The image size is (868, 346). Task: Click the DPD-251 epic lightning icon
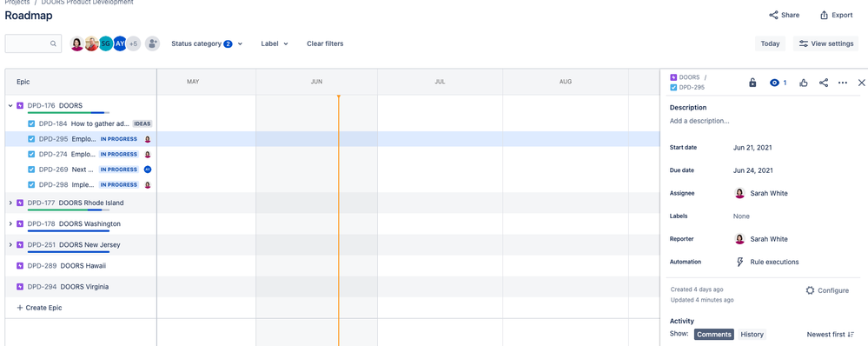click(20, 244)
